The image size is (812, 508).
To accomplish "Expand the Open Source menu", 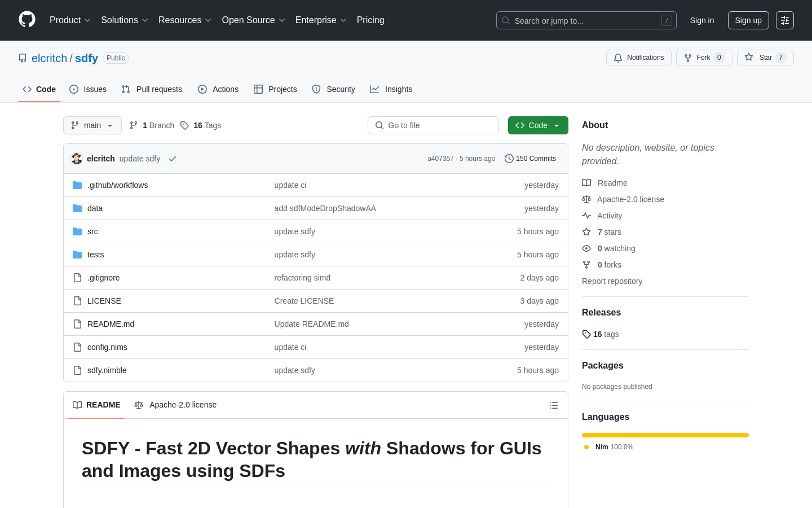I will click(253, 20).
